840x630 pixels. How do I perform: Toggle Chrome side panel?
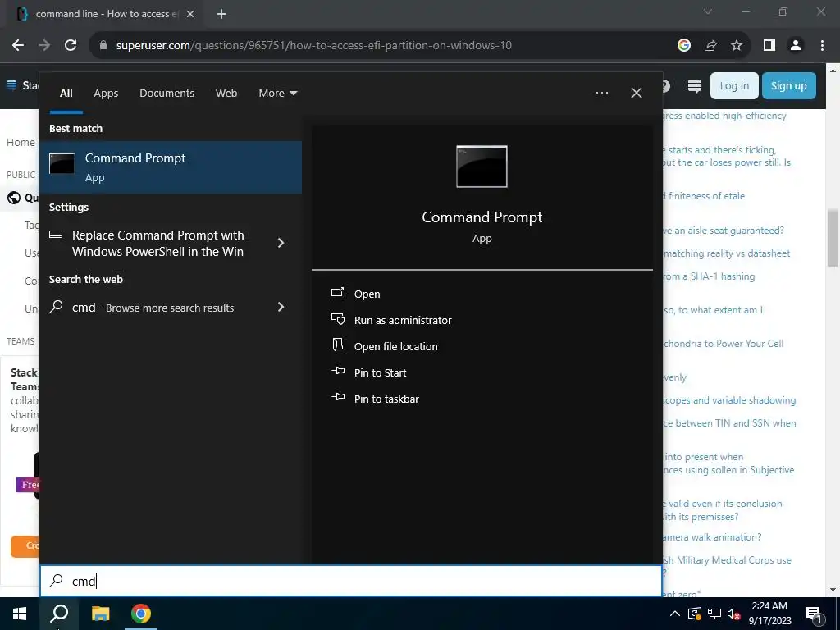pyautogui.click(x=769, y=46)
